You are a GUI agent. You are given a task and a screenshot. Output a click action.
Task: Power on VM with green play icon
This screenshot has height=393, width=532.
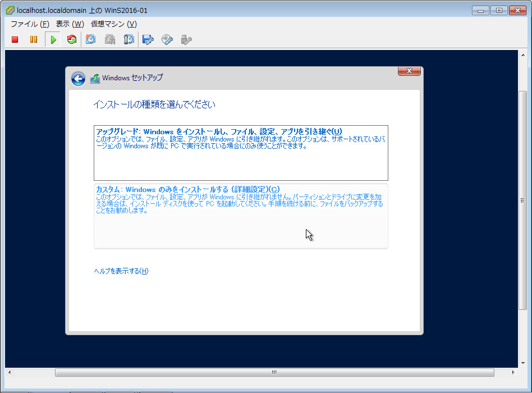[x=53, y=40]
